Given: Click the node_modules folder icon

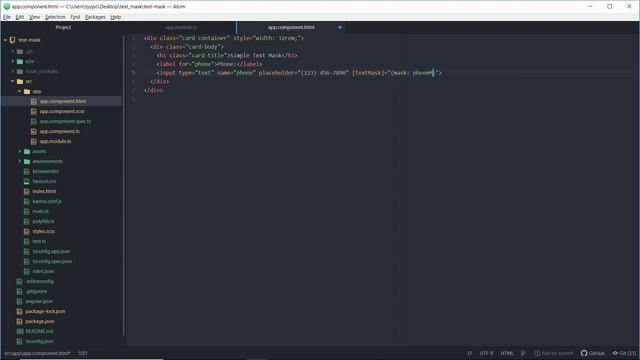Looking at the screenshot, I should click(20, 71).
